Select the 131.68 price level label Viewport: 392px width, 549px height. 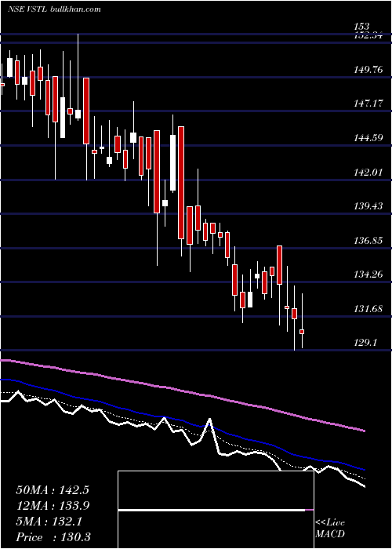click(x=368, y=309)
